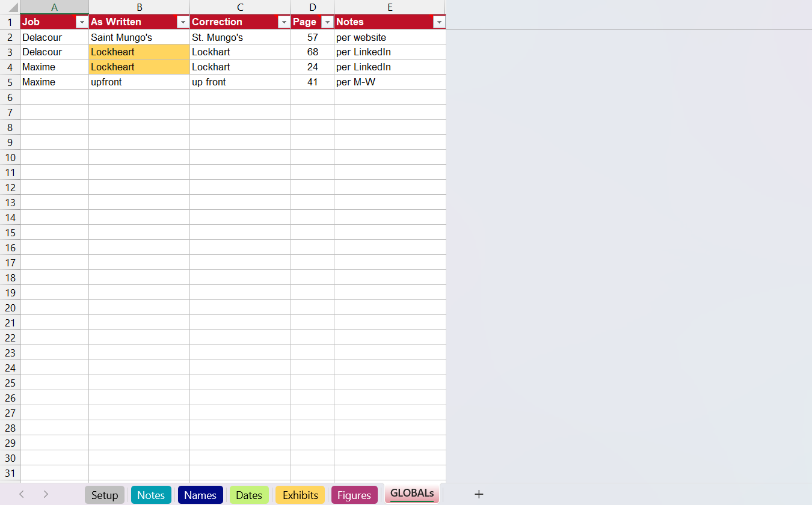Select column B header
Screen dimensions: 812x505
139,7
